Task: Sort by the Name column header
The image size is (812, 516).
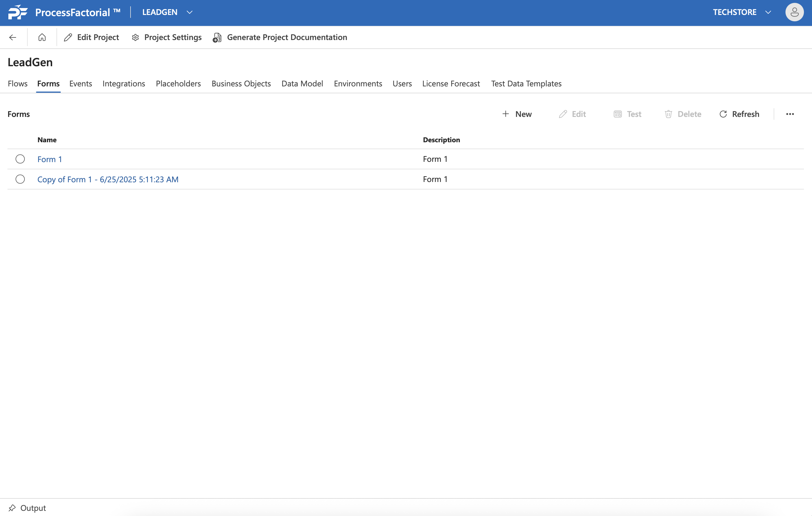Action: tap(47, 140)
